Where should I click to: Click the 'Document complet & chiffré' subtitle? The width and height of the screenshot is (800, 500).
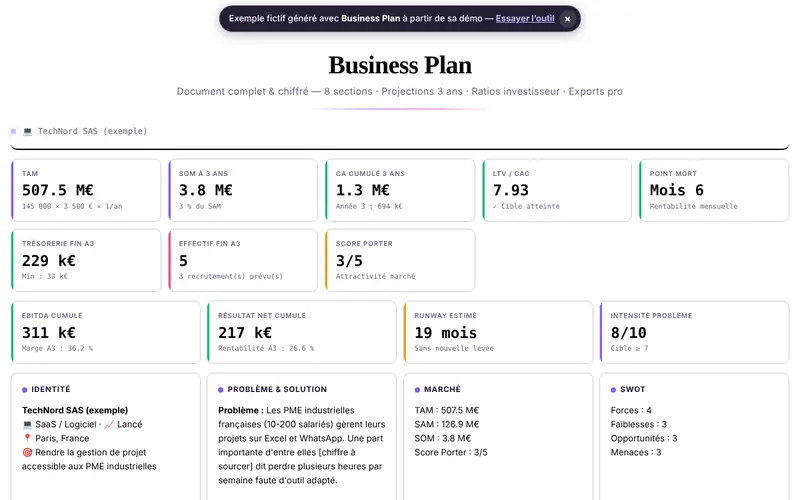point(242,91)
